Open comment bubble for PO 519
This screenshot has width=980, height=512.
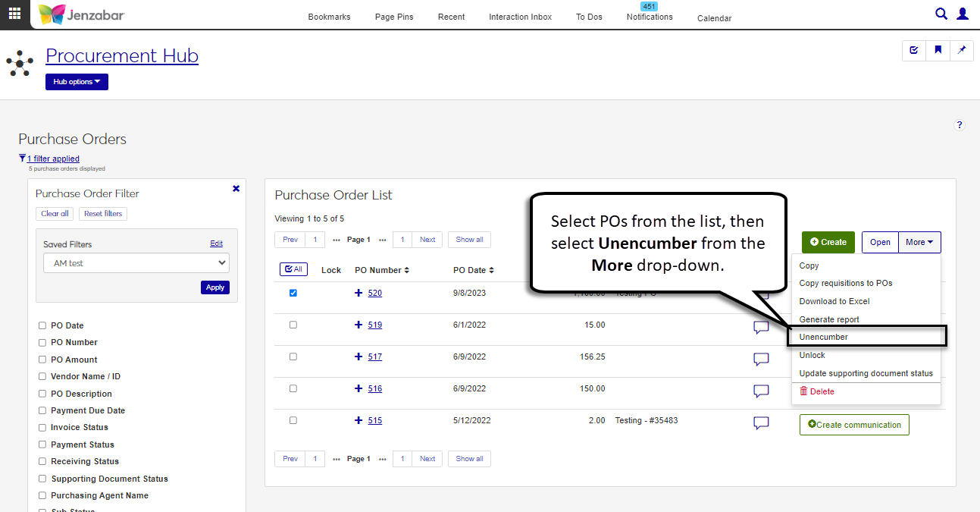pos(761,328)
